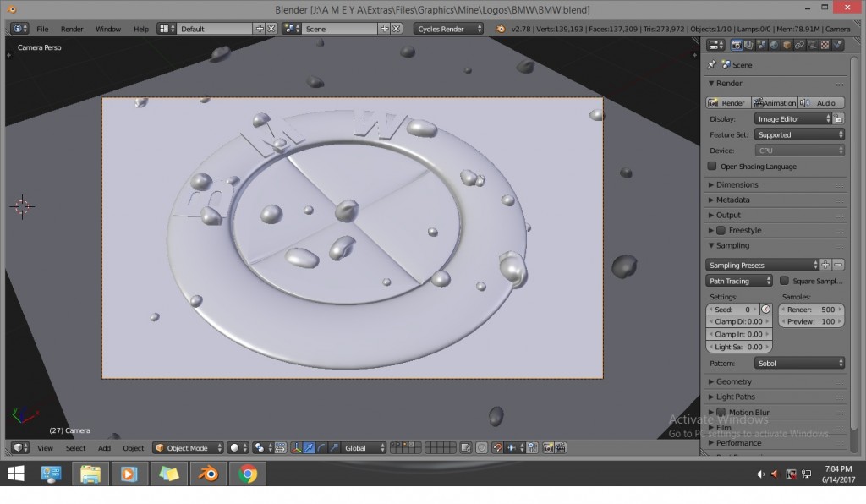866x504 pixels.
Task: Click the Render samples value field
Action: [x=811, y=310]
